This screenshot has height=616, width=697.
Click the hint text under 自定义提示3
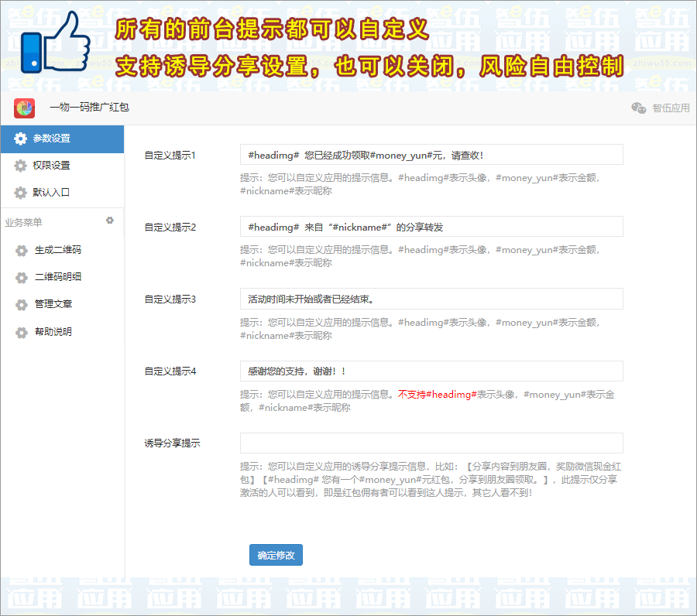tap(421, 329)
